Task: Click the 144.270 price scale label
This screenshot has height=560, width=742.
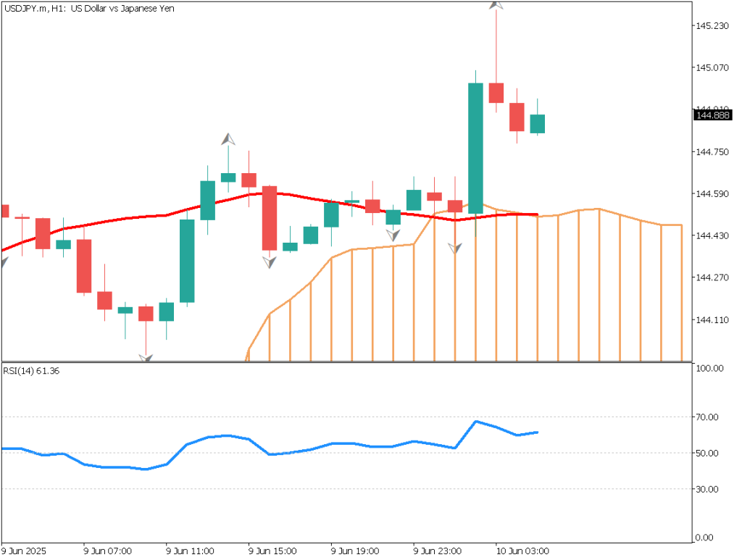Action: point(712,277)
